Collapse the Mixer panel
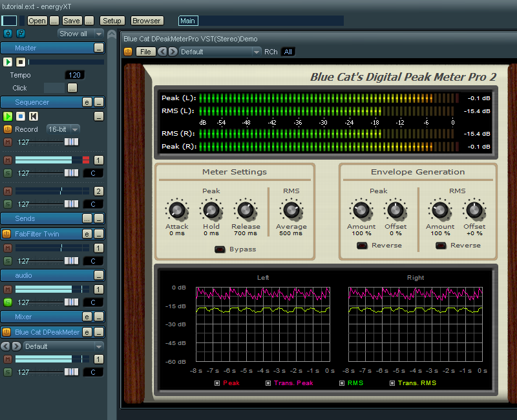Viewport: 517px width, 420px height. (99, 317)
